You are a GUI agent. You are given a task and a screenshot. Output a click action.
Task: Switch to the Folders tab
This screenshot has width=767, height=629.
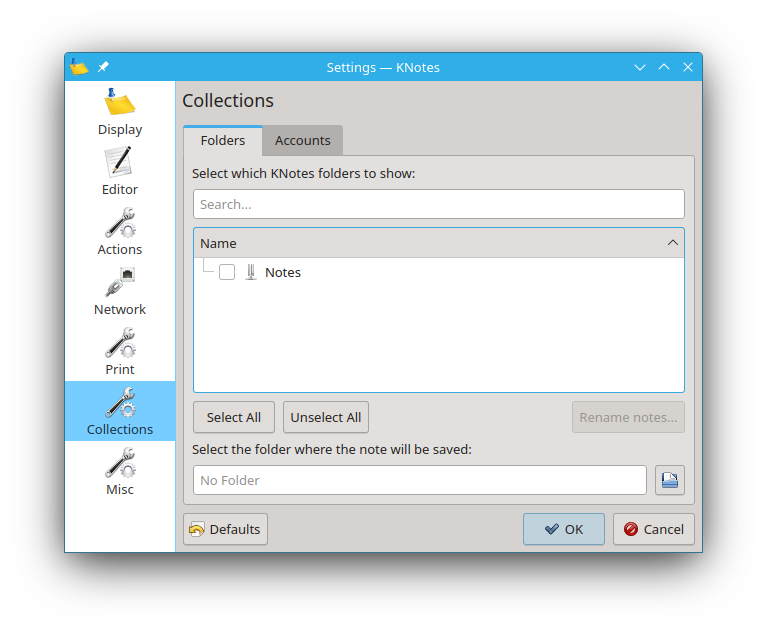point(223,140)
